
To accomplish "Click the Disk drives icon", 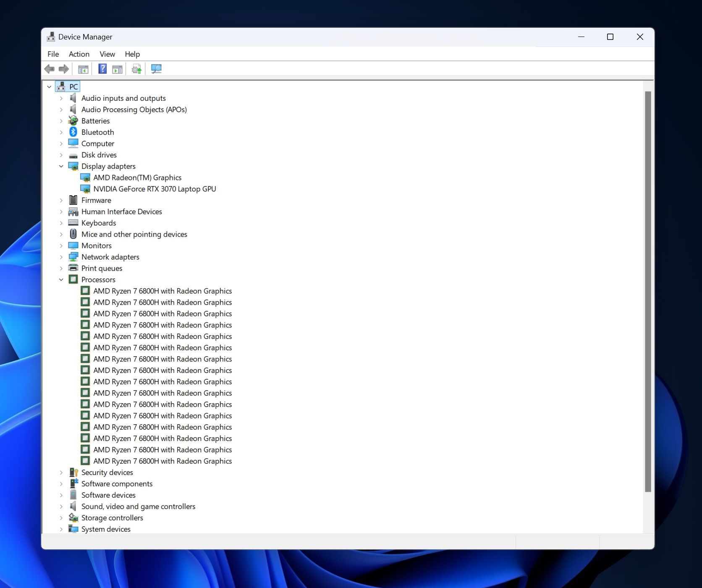I will point(73,155).
